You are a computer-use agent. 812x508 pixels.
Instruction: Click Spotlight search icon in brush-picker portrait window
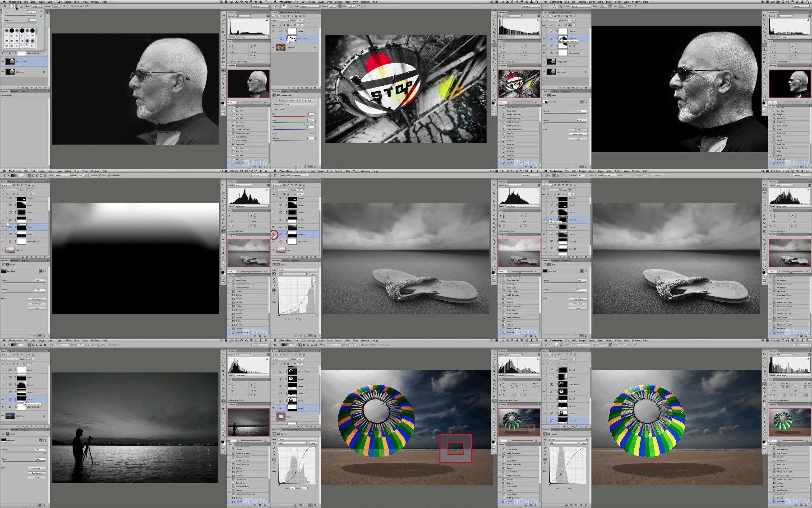click(266, 2)
